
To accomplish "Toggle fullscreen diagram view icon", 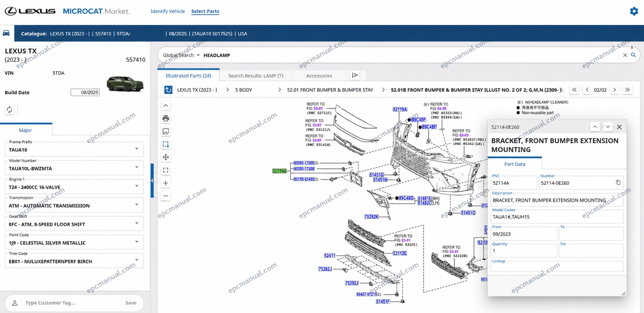I will click(x=166, y=170).
